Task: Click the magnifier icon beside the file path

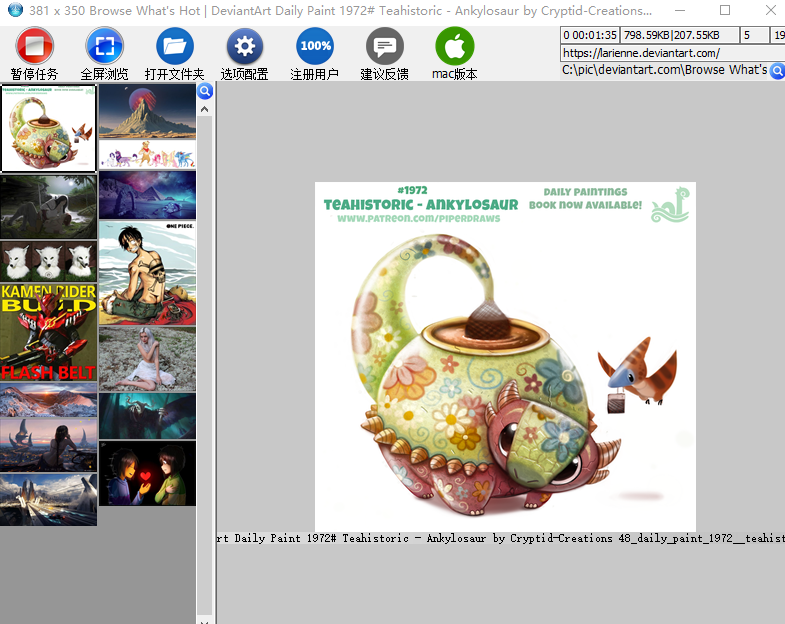Action: pyautogui.click(x=777, y=70)
